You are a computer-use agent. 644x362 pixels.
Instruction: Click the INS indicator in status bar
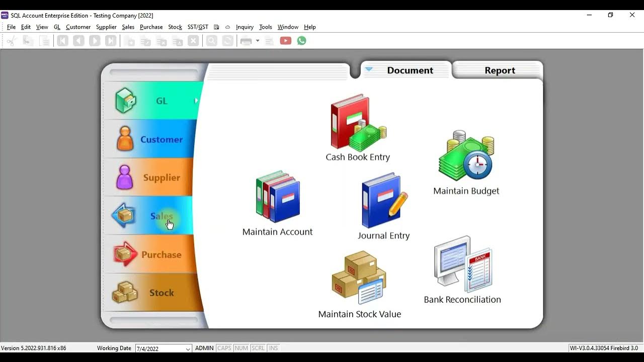click(x=273, y=348)
